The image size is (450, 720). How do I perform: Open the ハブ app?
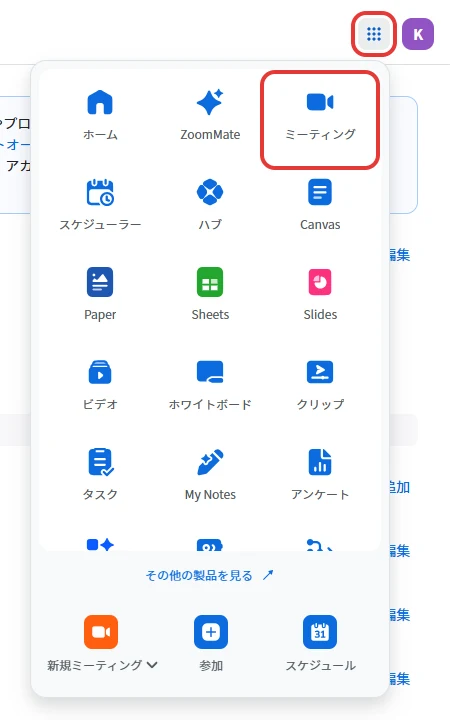(210, 205)
